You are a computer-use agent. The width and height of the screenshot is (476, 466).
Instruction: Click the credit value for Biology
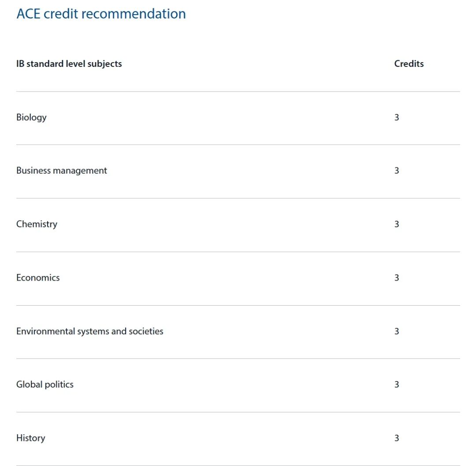pyautogui.click(x=397, y=118)
